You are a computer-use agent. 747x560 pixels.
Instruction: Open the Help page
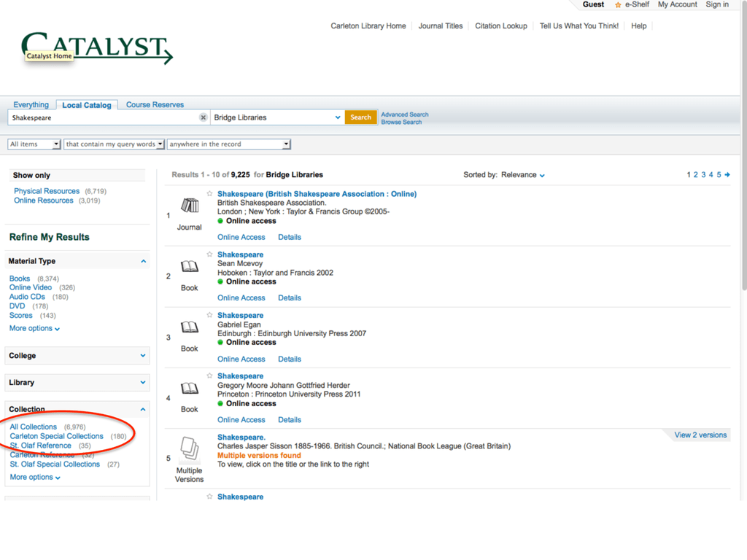(x=639, y=26)
